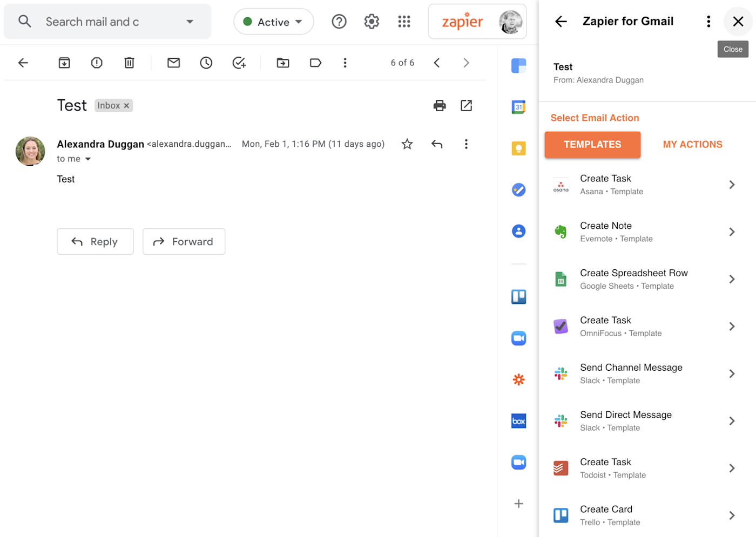This screenshot has height=537, width=756.
Task: Go to the newer email arrow
Action: tap(437, 63)
